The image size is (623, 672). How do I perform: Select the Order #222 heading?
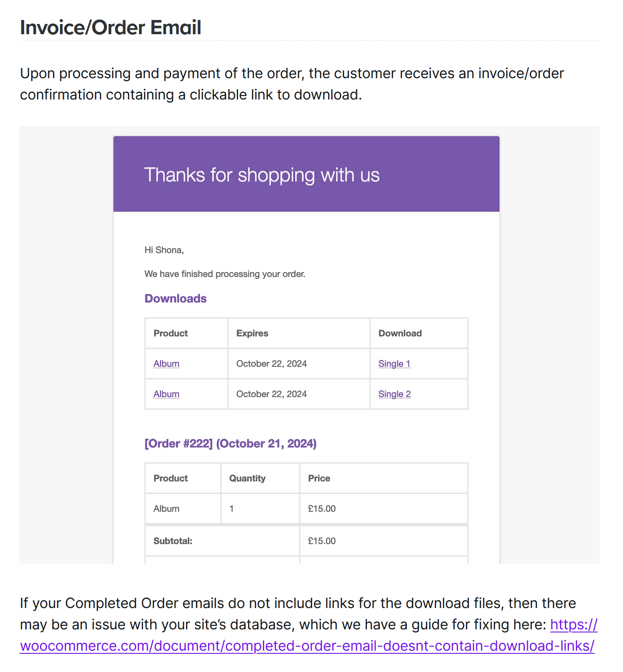[x=230, y=444]
